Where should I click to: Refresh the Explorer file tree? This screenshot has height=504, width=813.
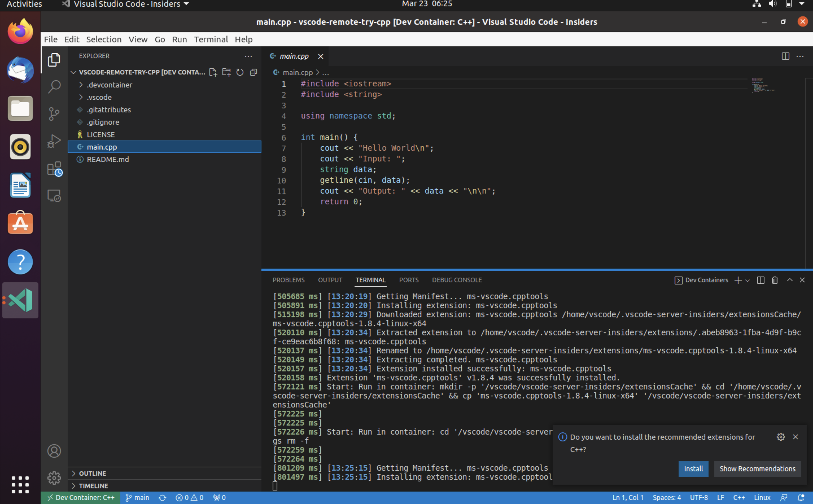(240, 72)
